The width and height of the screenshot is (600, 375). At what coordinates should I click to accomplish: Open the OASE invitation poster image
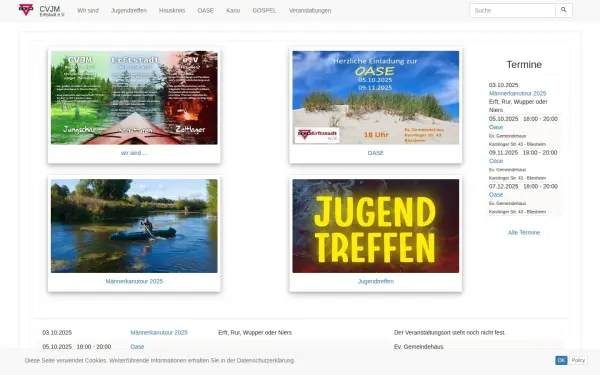pos(376,98)
